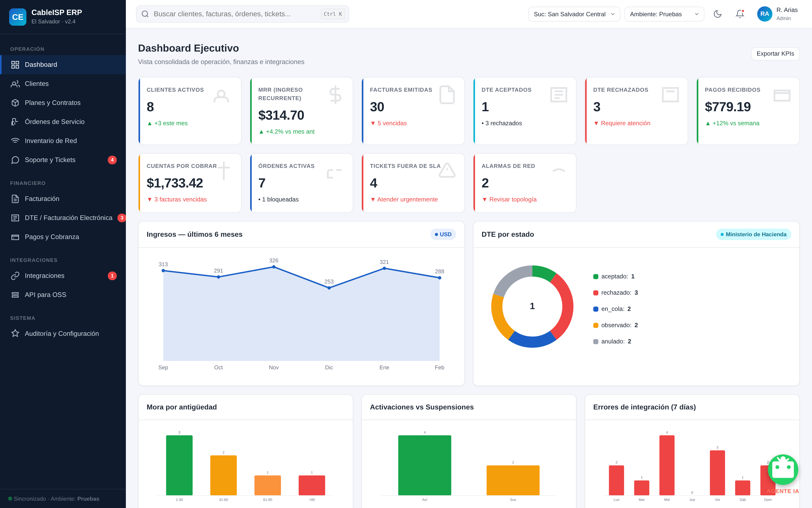Click the DTE Rechazados icon

click(670, 95)
